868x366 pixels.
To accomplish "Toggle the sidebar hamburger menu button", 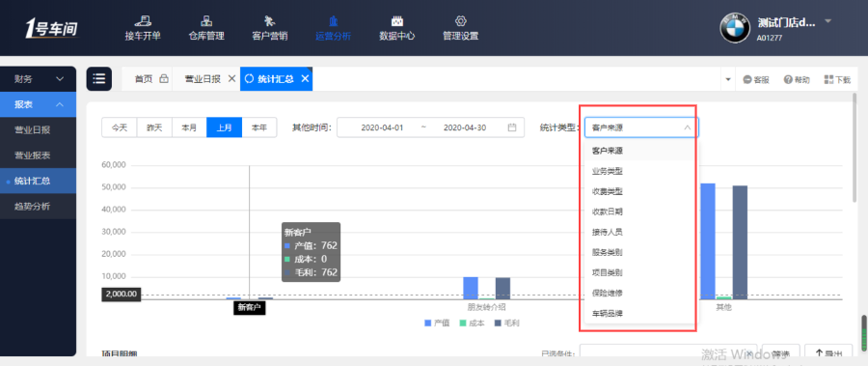I will click(99, 79).
